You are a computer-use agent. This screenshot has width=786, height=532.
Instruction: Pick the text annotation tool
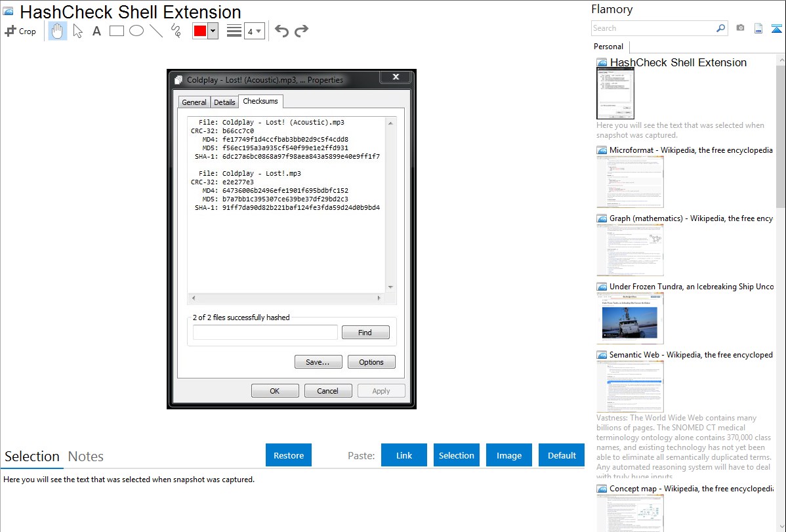pos(96,31)
